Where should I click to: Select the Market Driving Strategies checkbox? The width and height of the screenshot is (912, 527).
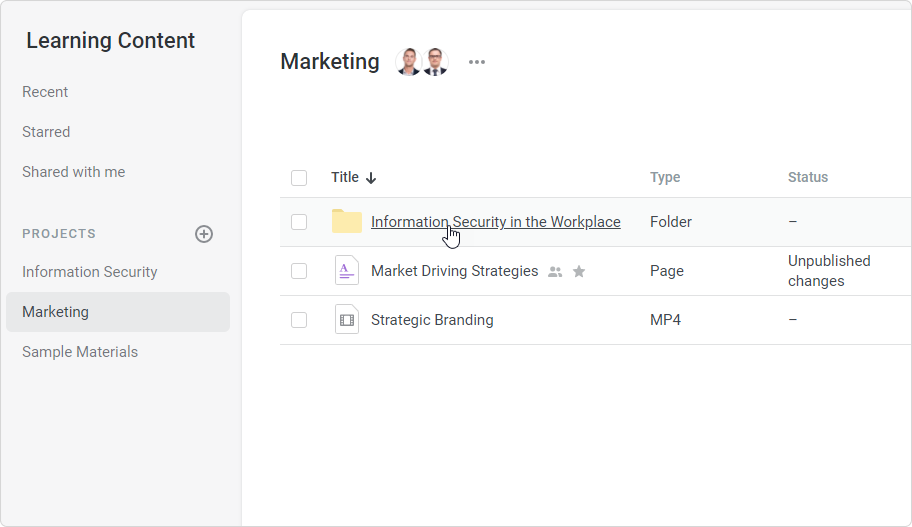[x=299, y=270]
